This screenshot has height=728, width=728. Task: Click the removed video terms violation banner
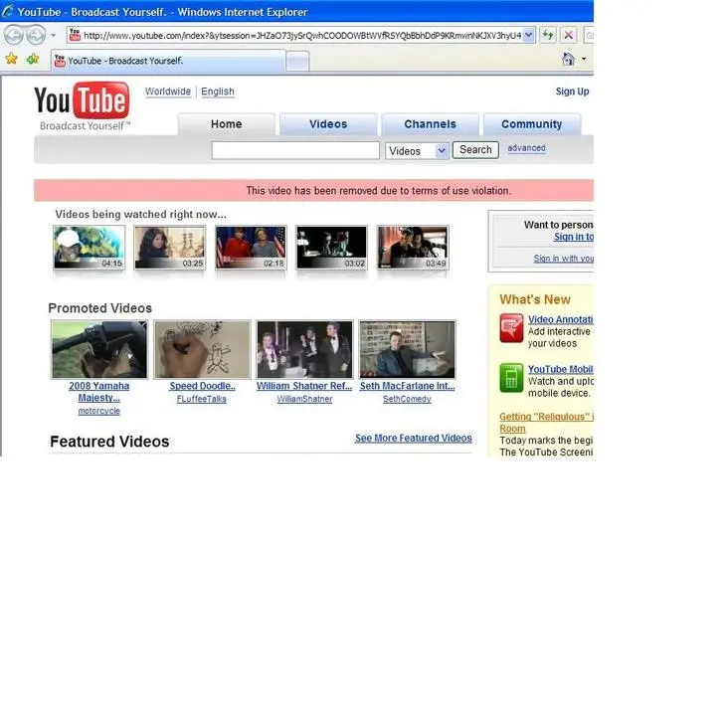(x=314, y=190)
